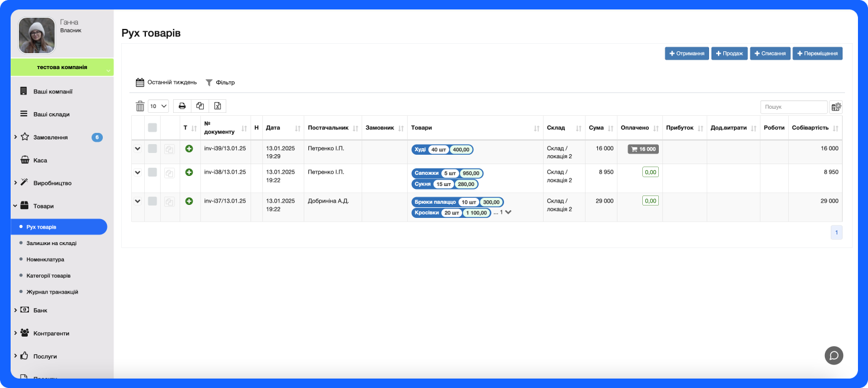Tick the select-all checkbox in table header
Image resolution: width=868 pixels, height=388 pixels.
[152, 128]
